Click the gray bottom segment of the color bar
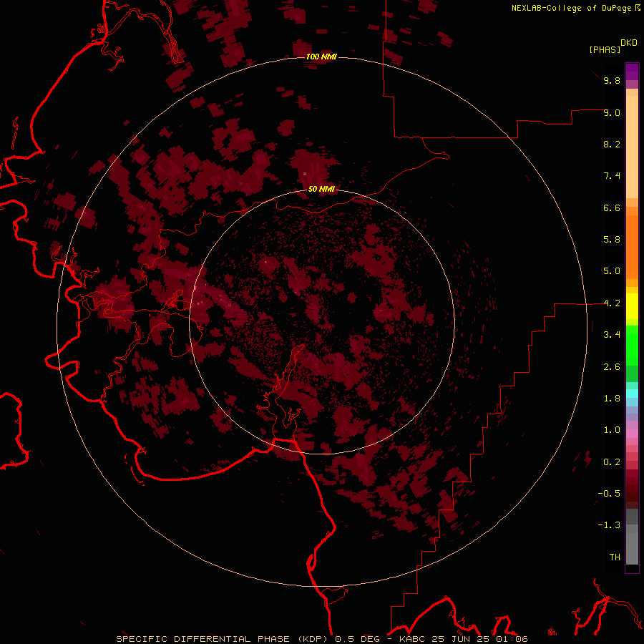The image size is (644, 644). coord(632,548)
